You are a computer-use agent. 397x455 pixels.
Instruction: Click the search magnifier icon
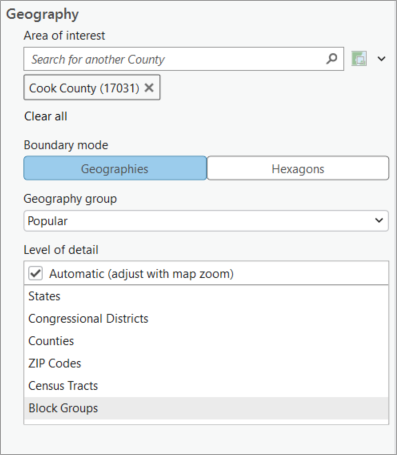click(331, 59)
